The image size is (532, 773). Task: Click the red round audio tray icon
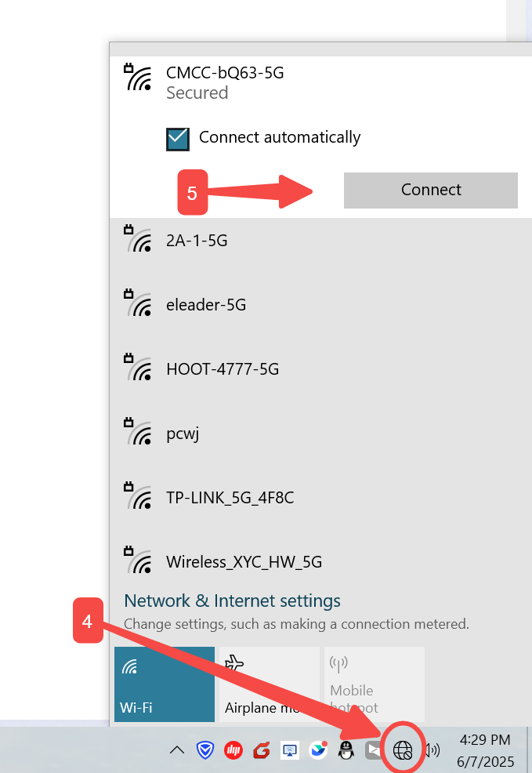pyautogui.click(x=233, y=750)
